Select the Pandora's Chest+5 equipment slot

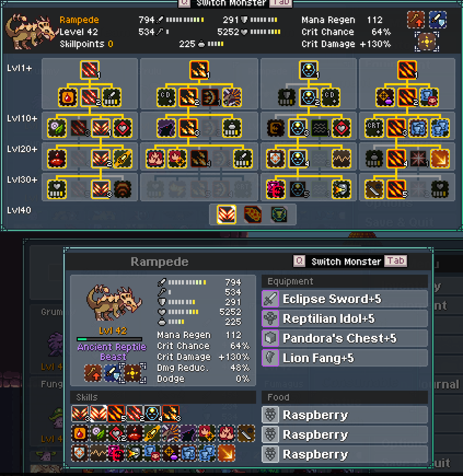click(345, 338)
